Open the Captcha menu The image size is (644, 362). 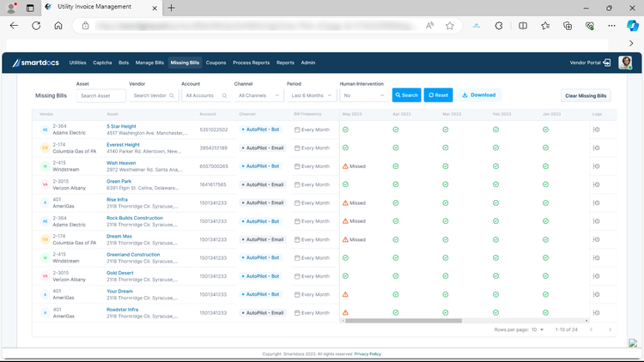(x=102, y=63)
